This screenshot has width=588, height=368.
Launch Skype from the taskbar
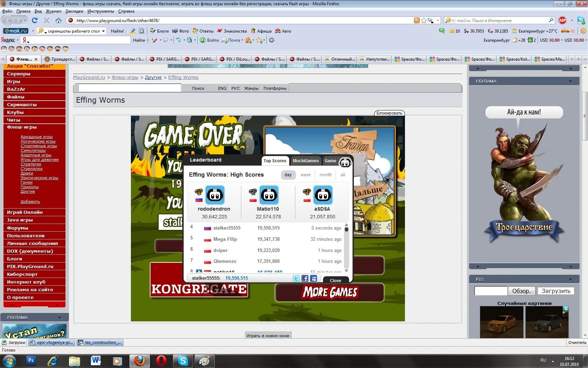(183, 361)
